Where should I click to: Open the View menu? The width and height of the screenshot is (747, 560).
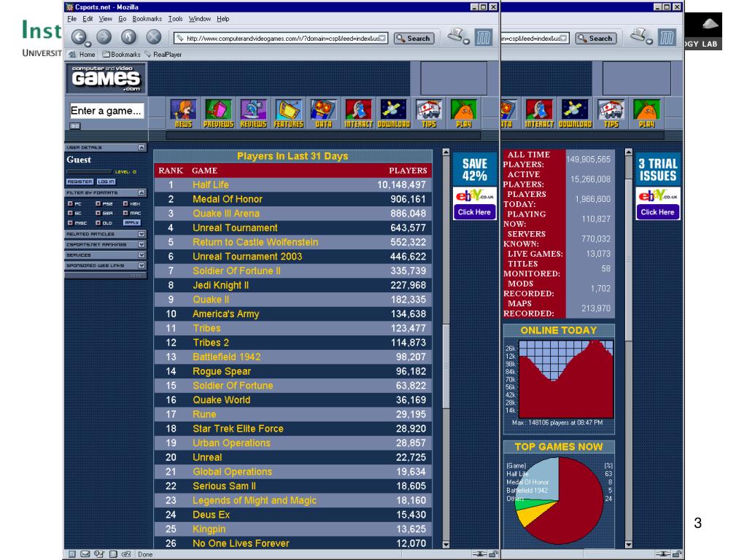(105, 19)
